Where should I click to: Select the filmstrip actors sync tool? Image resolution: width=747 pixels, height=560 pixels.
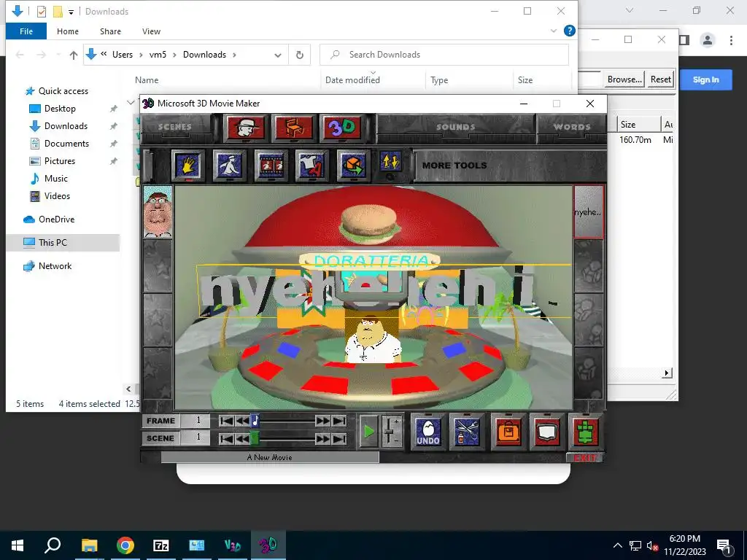coord(271,166)
